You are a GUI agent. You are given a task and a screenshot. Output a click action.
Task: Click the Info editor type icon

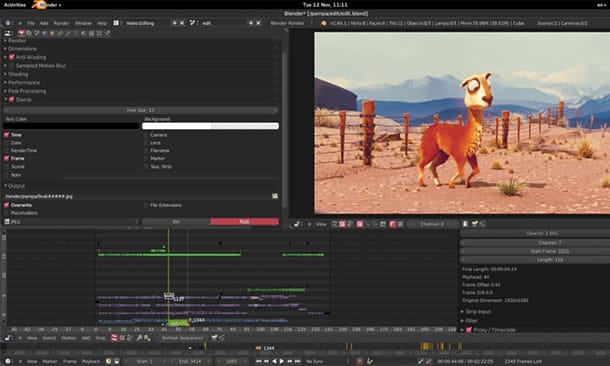(x=7, y=23)
